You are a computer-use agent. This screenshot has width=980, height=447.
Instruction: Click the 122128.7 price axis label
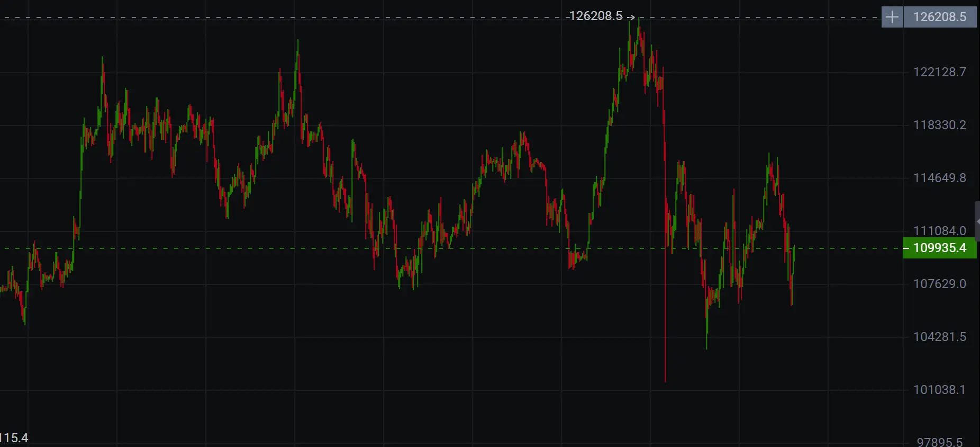(940, 72)
